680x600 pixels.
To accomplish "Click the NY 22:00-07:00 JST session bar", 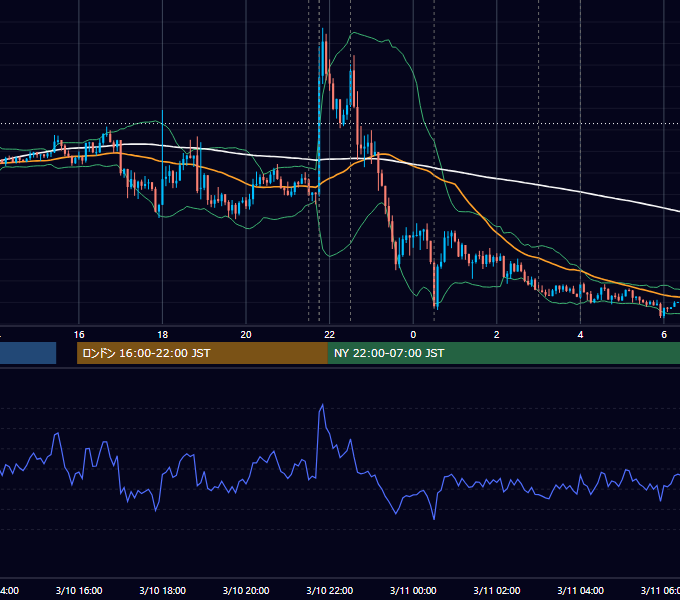I will click(503, 353).
